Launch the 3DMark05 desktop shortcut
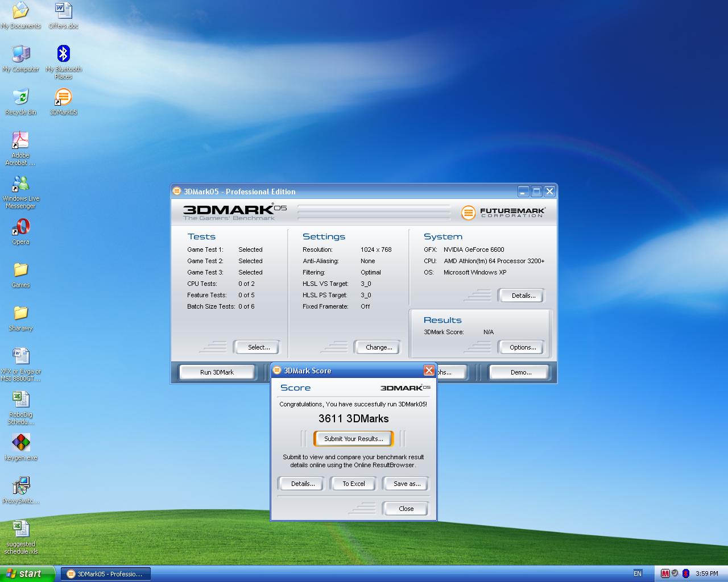Viewport: 728px width, 582px height. (63, 102)
